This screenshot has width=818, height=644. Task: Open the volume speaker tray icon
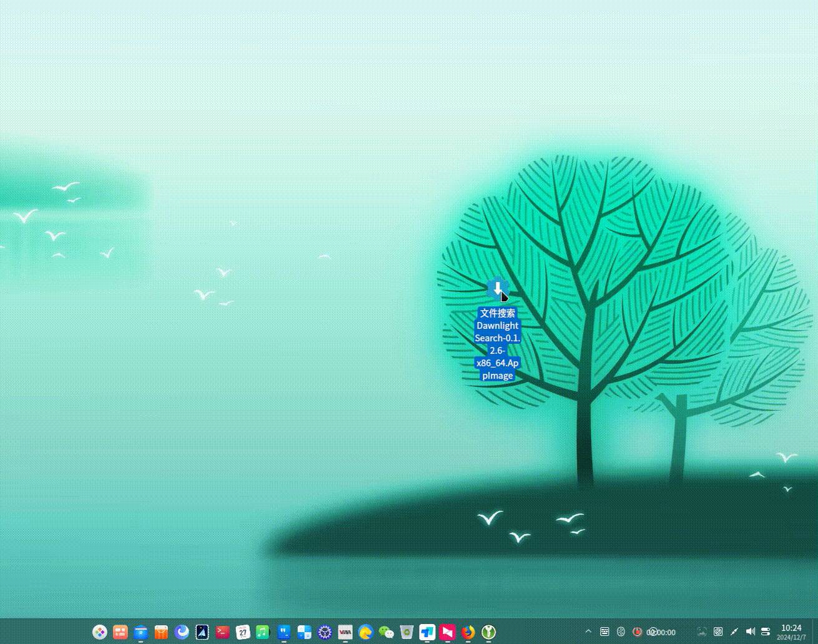(751, 632)
